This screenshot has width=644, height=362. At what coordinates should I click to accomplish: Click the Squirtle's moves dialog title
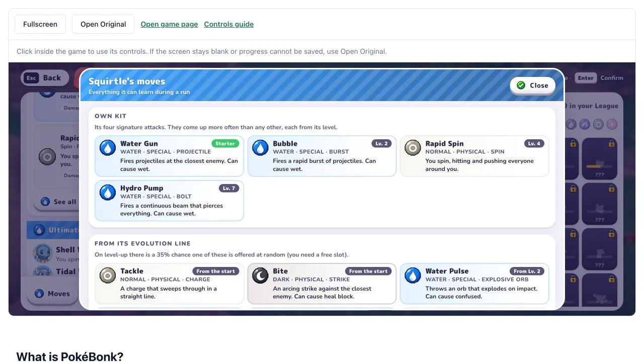(x=127, y=81)
